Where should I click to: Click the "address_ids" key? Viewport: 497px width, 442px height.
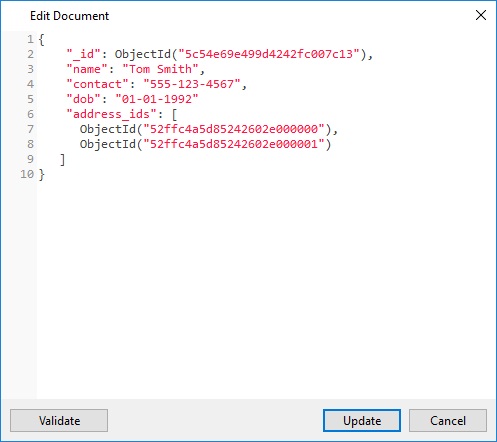coord(111,114)
